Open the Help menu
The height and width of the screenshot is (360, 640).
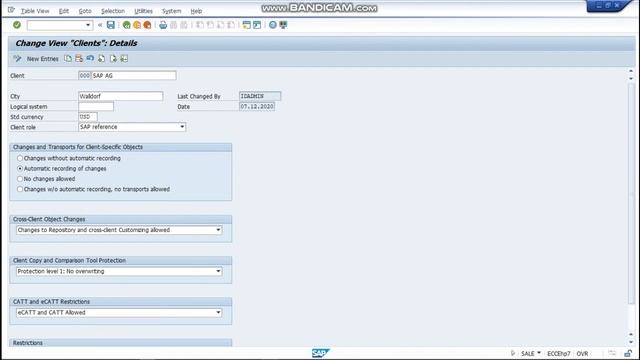[x=196, y=11]
